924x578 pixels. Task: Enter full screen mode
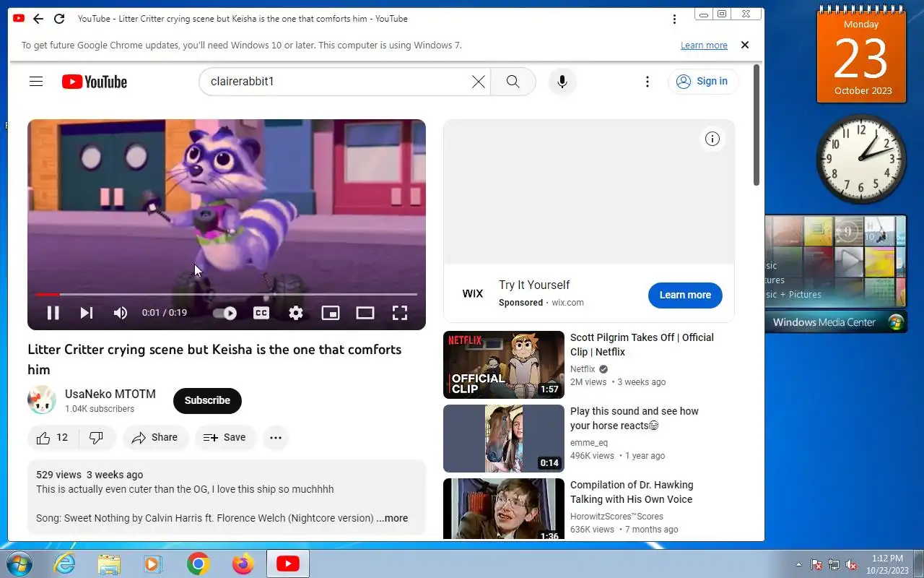click(400, 313)
